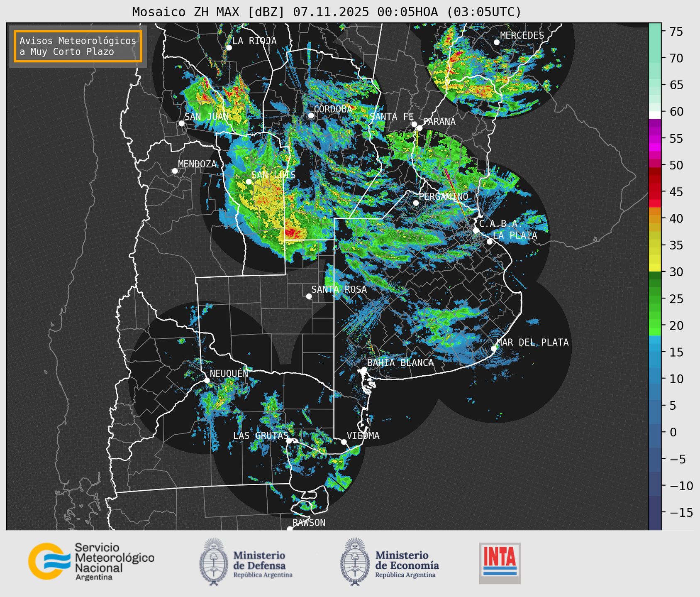This screenshot has height=597, width=700.
Task: Click the Mendoza city marker dot
Action: pos(175,171)
